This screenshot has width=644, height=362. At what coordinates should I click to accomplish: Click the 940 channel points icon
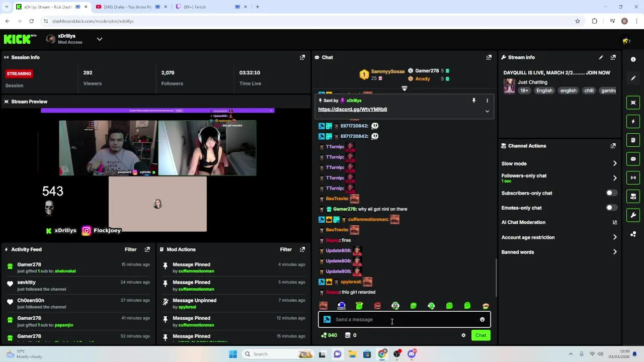click(324, 335)
